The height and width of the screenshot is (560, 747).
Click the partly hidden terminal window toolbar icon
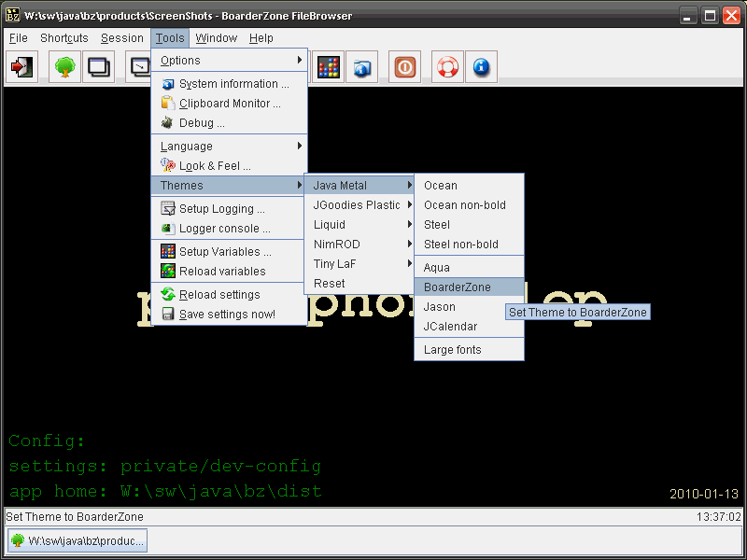138,67
